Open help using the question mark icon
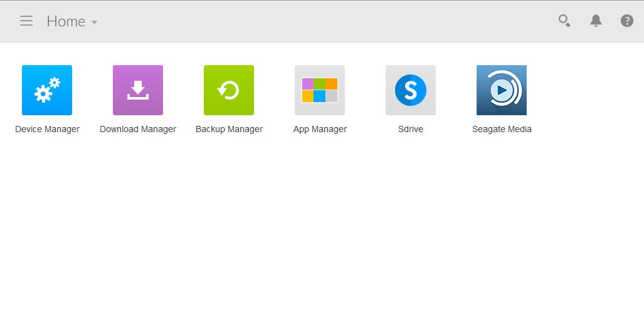Screen dimensions: 644x310 tap(627, 21)
